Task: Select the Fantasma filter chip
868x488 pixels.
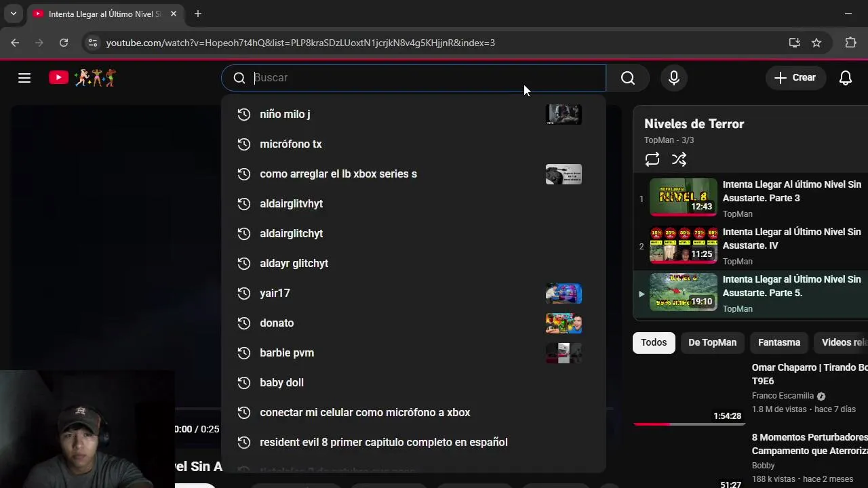Action: pos(779,343)
